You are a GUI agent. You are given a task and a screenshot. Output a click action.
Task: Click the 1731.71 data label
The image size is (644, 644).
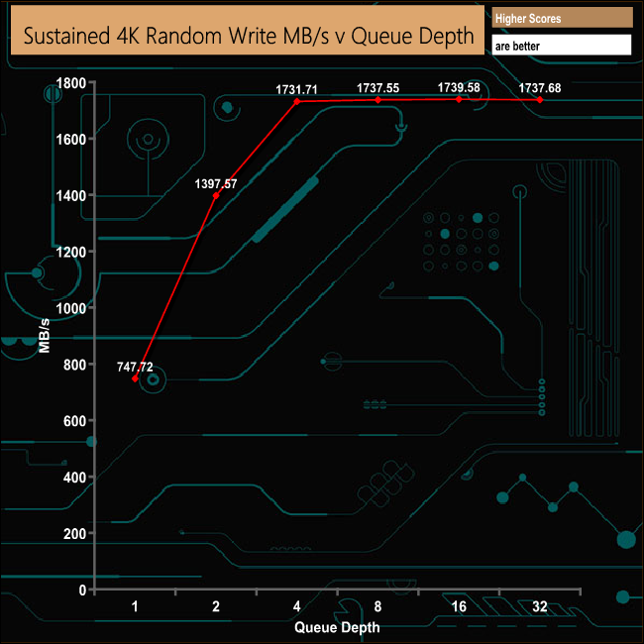coord(296,89)
